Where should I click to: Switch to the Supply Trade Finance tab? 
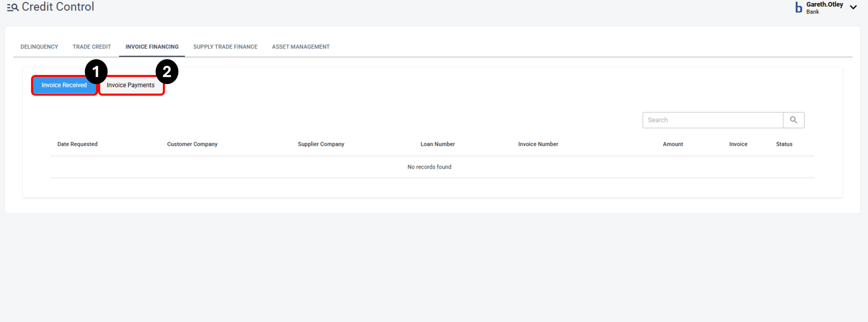pyautogui.click(x=225, y=46)
